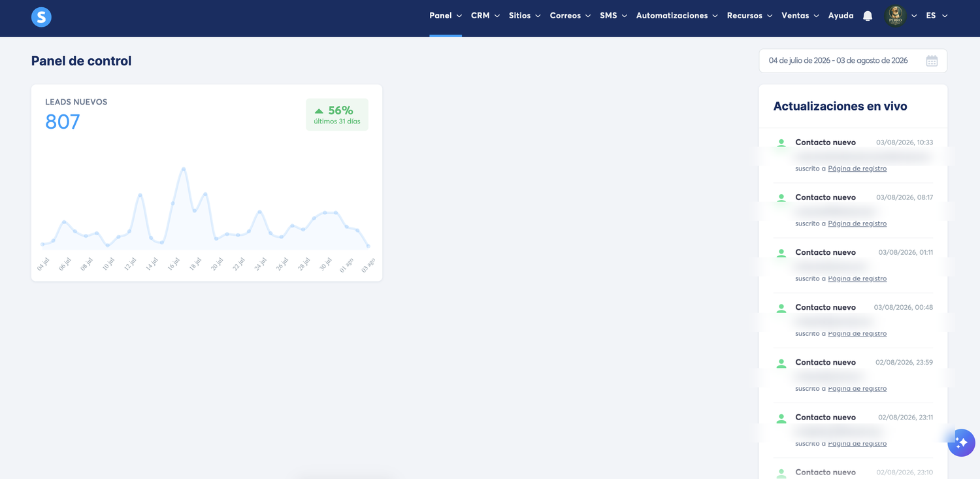
Task: Click the contact icon for 03/08/2026, 10:33
Action: (x=781, y=142)
